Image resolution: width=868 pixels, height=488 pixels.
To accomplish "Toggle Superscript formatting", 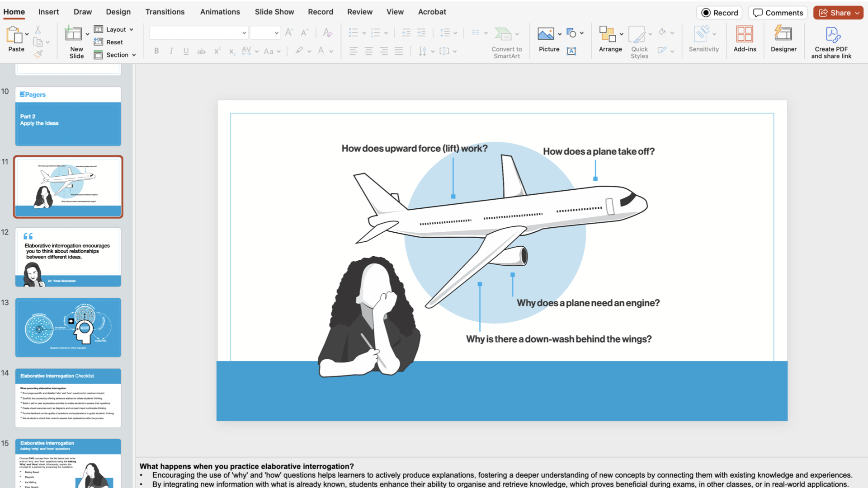I will click(x=217, y=51).
